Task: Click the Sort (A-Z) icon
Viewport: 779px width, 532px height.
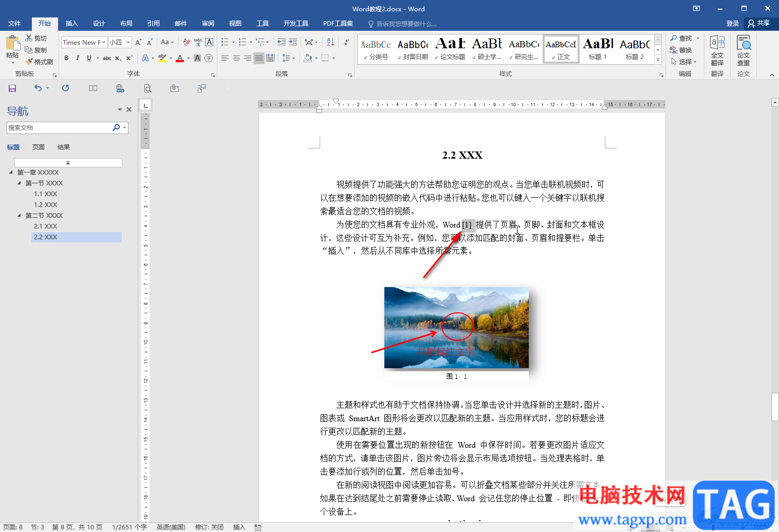Action: 330,42
